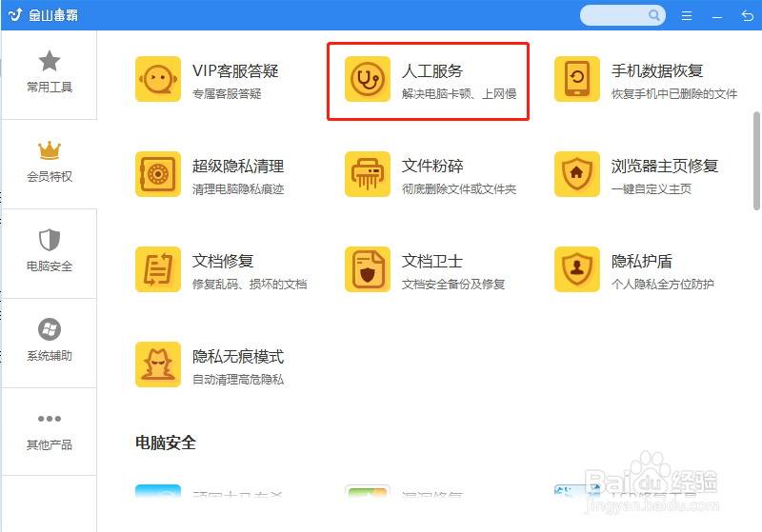762x532 pixels.
Task: Open 隐私护盾 title link
Action: [x=641, y=261]
